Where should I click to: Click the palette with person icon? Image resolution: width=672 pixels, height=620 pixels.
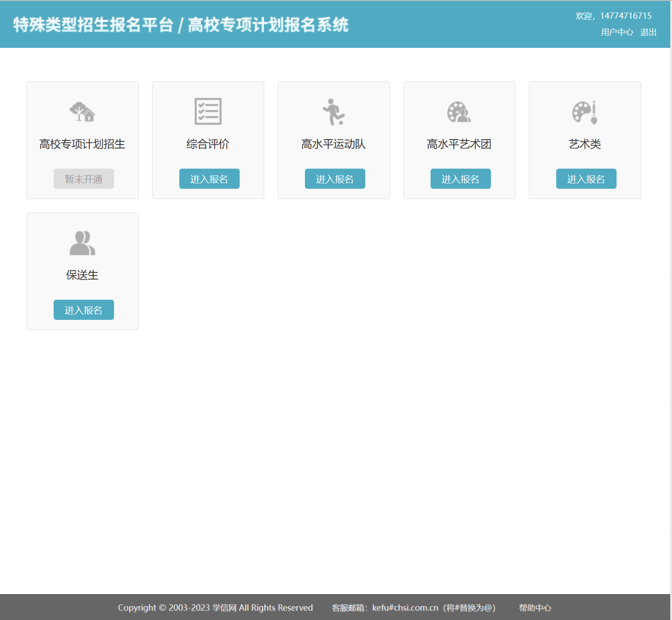pyautogui.click(x=459, y=112)
